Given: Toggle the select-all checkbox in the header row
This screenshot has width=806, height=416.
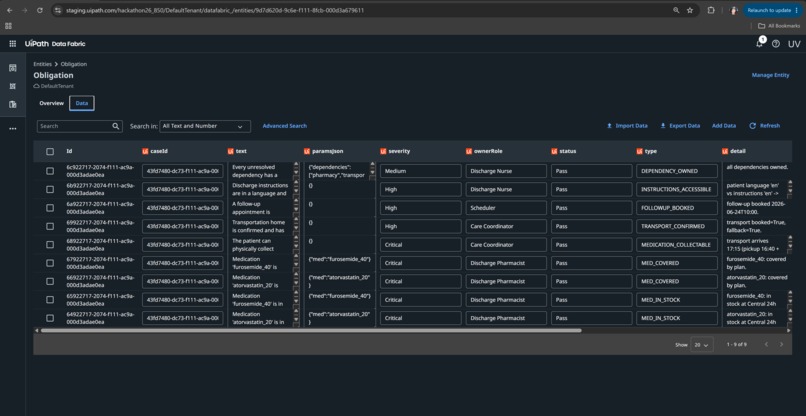Looking at the screenshot, I should pyautogui.click(x=50, y=151).
